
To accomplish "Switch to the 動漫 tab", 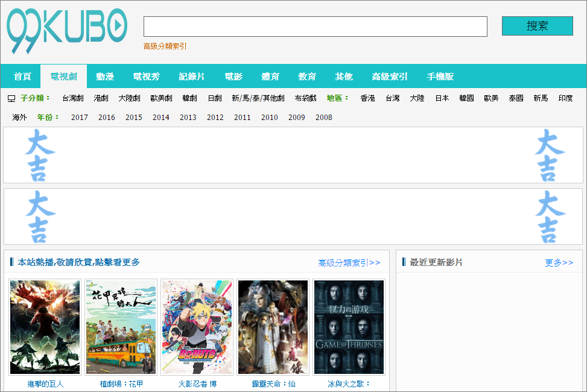I will click(x=104, y=76).
